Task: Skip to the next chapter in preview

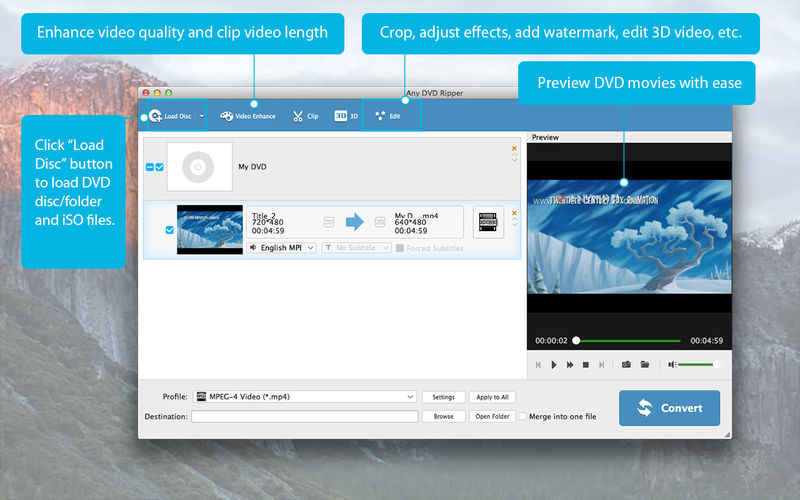Action: 602,365
